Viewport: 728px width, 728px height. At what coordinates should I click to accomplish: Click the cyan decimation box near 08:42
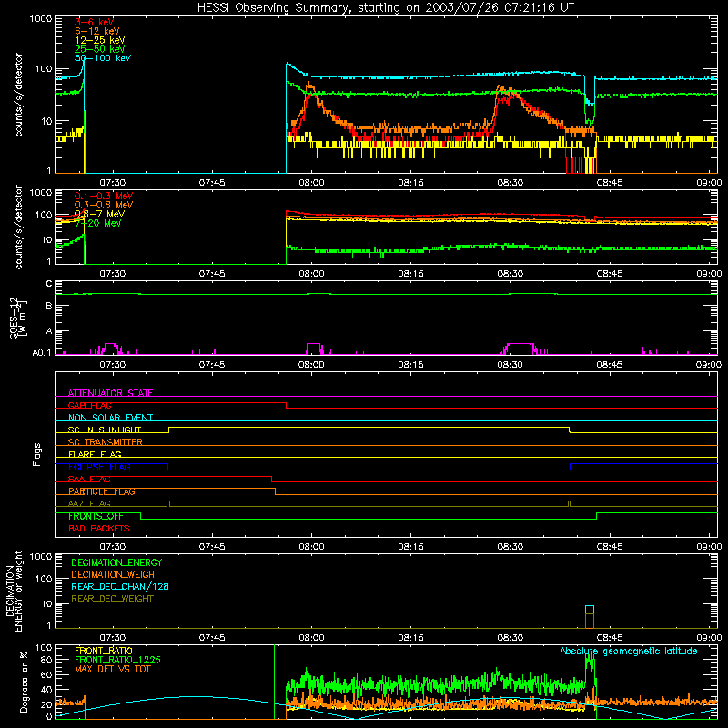[x=590, y=610]
